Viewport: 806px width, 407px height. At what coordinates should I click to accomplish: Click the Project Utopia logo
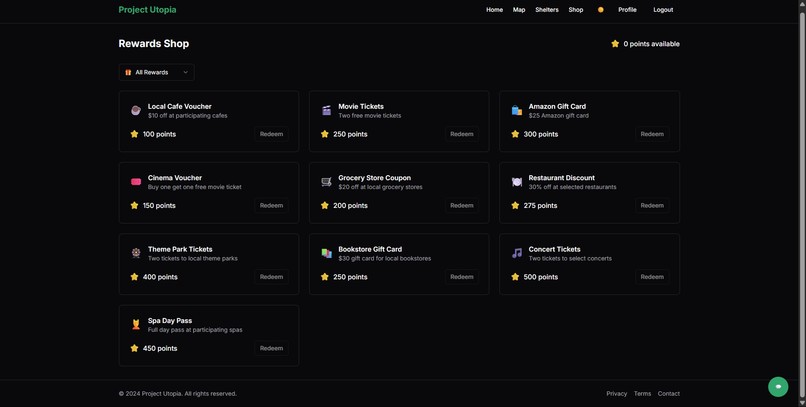pos(147,10)
